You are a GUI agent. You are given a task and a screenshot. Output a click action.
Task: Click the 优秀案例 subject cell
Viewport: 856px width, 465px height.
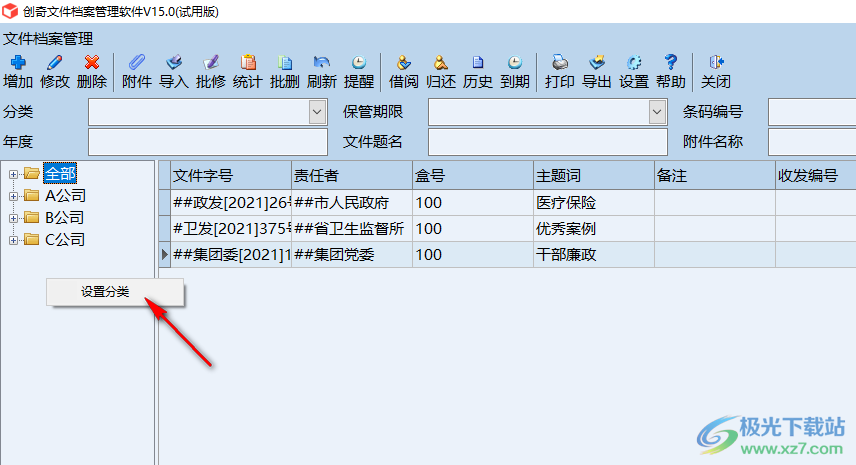tap(594, 229)
